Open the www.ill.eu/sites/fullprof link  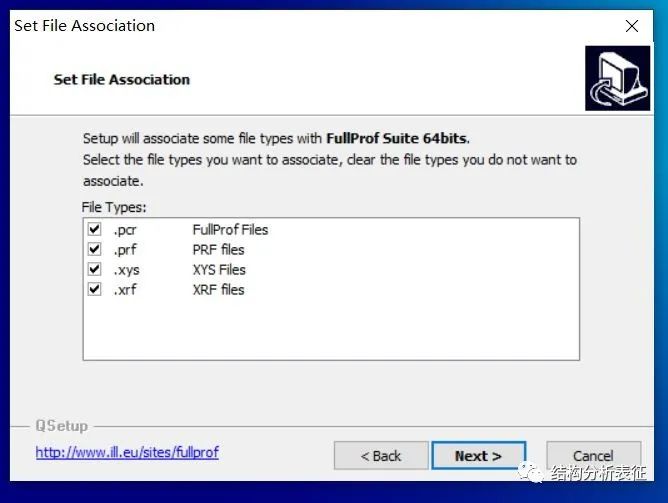coord(127,452)
